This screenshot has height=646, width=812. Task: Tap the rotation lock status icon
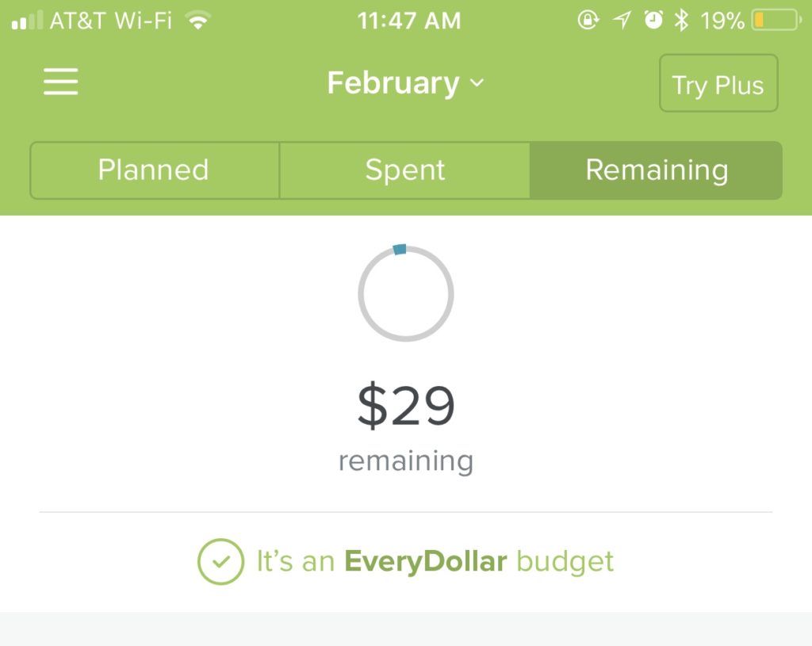pyautogui.click(x=588, y=20)
